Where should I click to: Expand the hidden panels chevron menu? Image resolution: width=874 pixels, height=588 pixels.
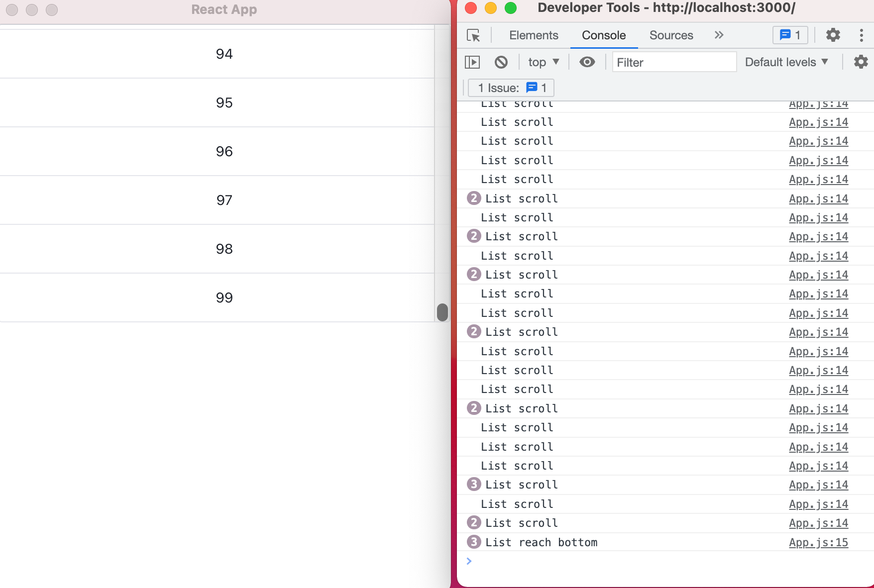[x=719, y=35]
